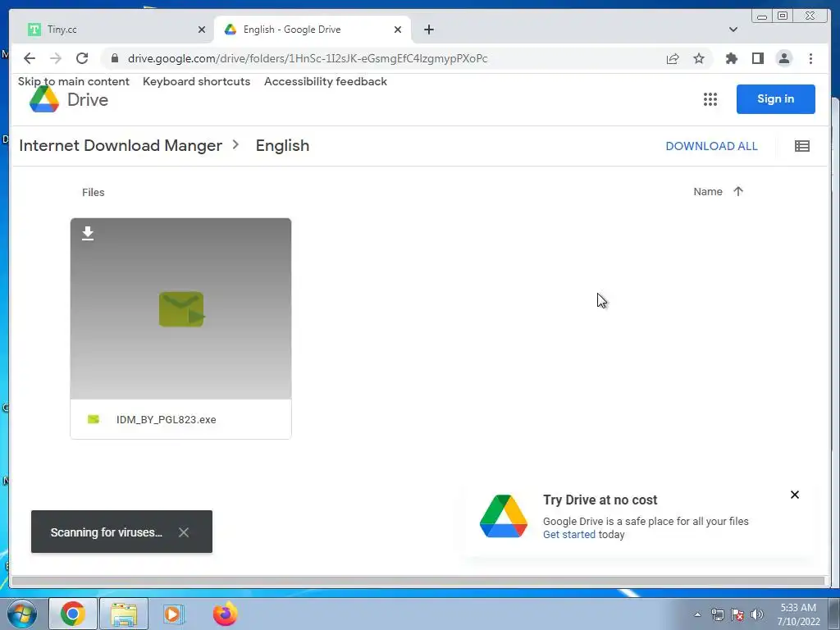Click Skip to main content link
This screenshot has height=630, width=840.
coord(73,81)
